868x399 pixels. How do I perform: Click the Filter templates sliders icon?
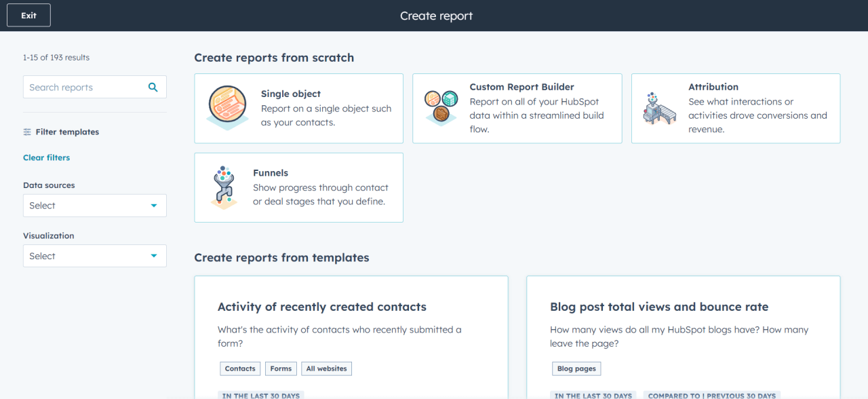[28, 132]
